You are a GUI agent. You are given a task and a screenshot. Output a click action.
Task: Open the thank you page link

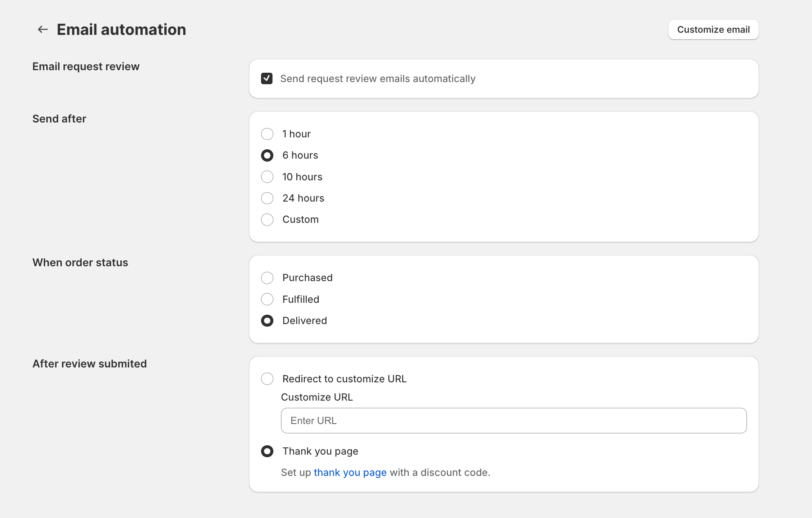click(x=350, y=472)
